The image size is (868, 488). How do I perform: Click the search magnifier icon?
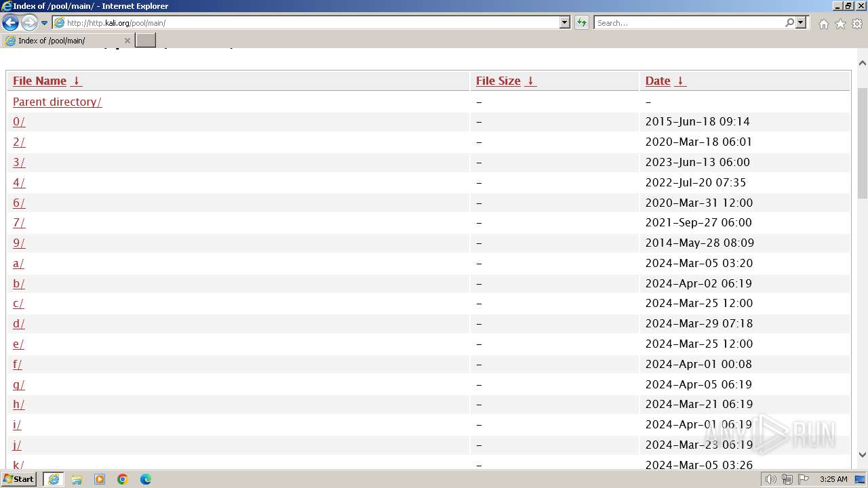point(789,23)
